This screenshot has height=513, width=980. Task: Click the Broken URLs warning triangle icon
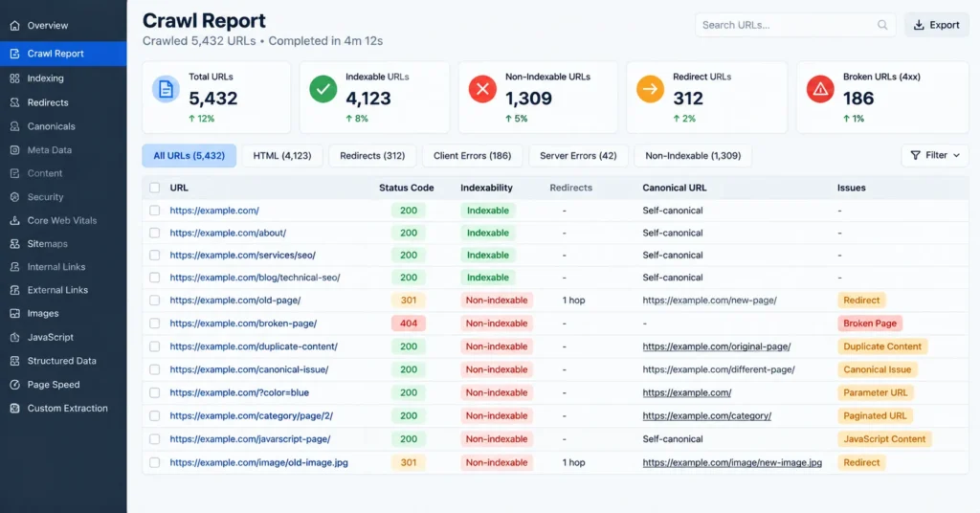(x=820, y=89)
